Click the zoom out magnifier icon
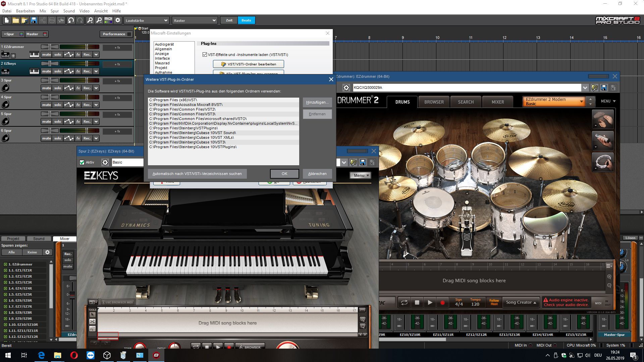 [99, 20]
